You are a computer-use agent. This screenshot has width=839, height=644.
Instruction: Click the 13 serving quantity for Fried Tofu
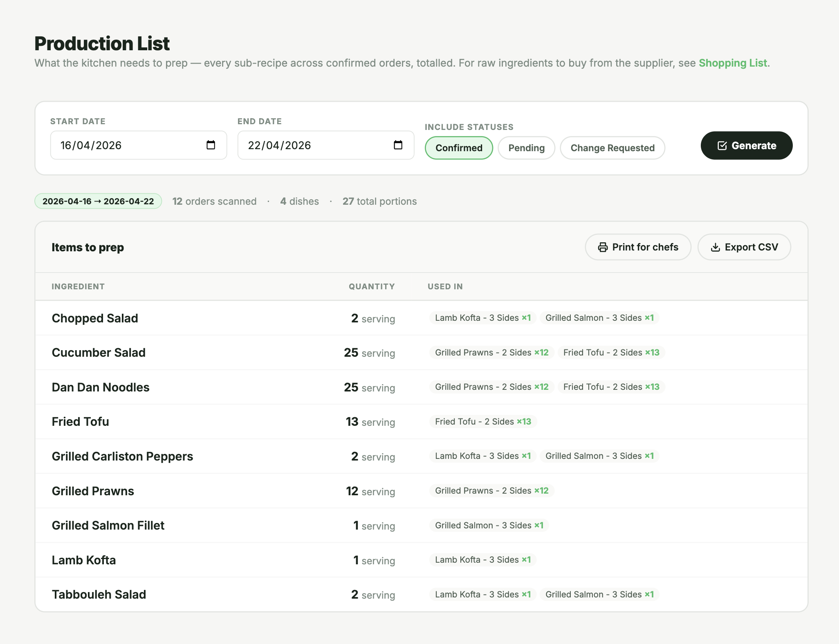point(370,422)
